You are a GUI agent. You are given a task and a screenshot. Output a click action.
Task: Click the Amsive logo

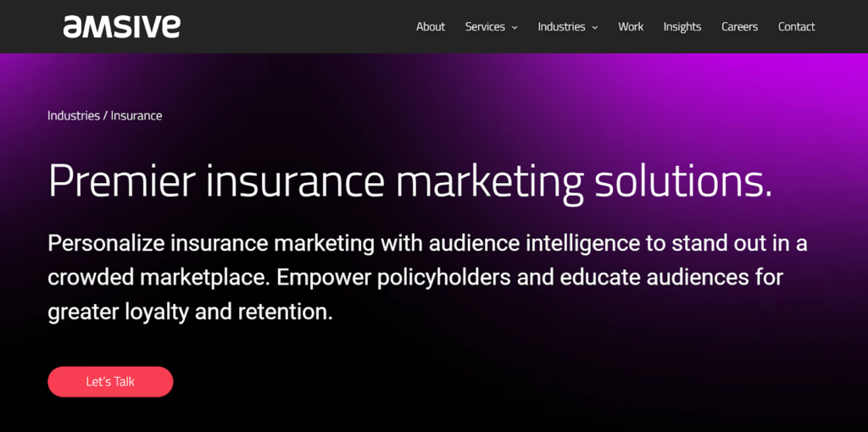(x=121, y=26)
